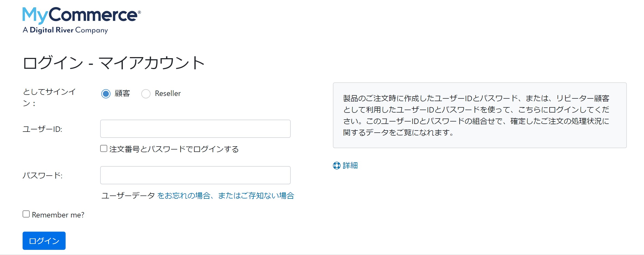The image size is (644, 255).
Task: Click the lifebuoy help icon beside 詳細
Action: pos(337,166)
